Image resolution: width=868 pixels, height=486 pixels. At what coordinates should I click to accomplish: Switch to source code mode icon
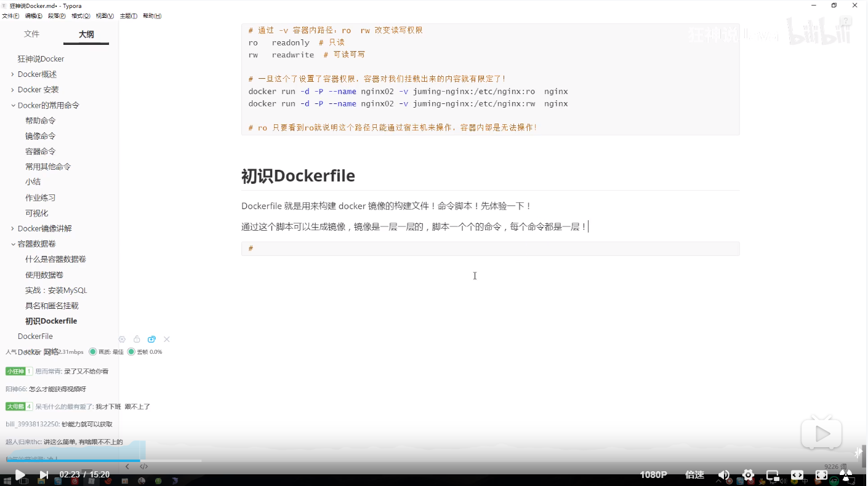[143, 467]
